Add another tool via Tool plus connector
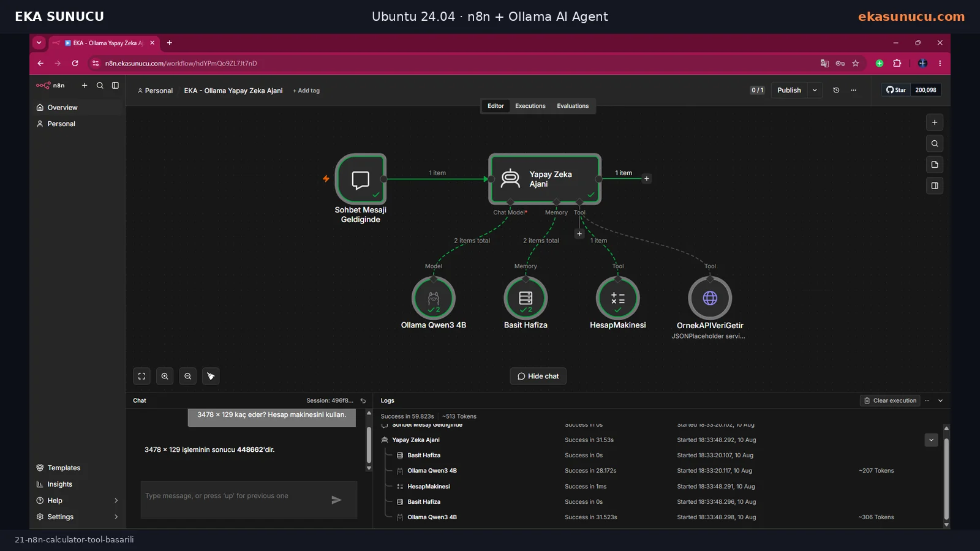This screenshot has height=551, width=980. [579, 233]
